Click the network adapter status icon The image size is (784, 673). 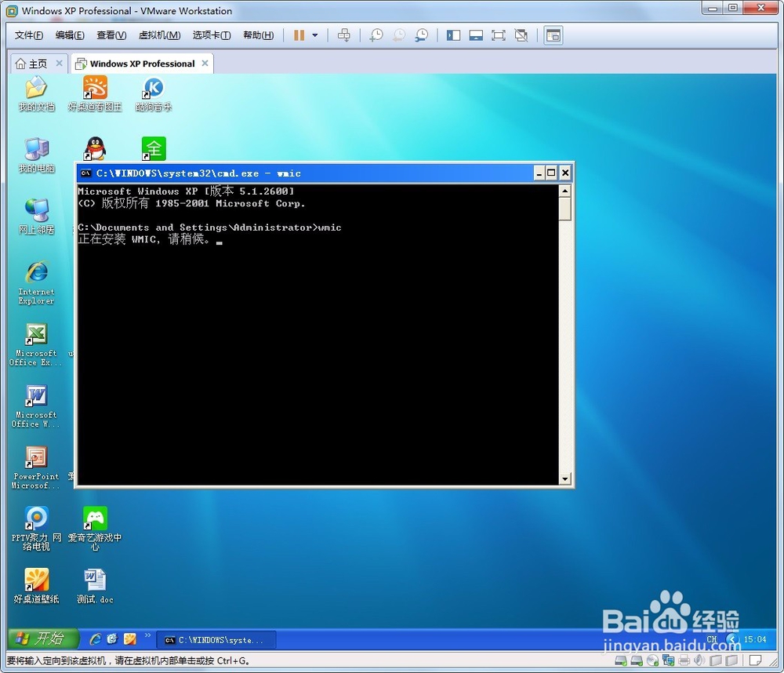pyautogui.click(x=668, y=660)
